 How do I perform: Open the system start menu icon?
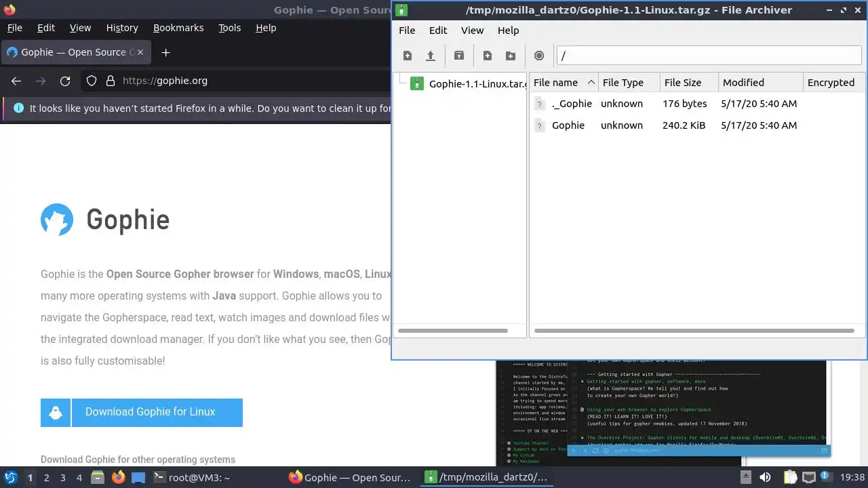(x=11, y=477)
